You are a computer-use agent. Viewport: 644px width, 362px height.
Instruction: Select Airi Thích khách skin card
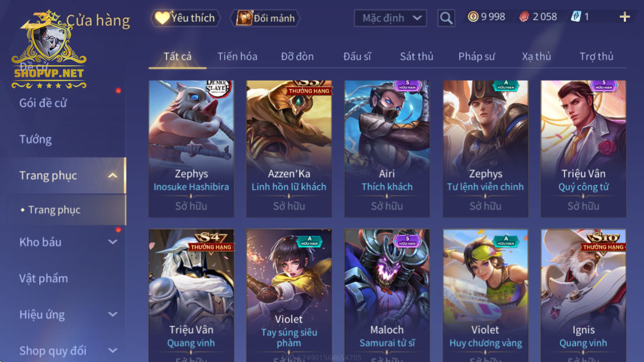[x=387, y=149]
